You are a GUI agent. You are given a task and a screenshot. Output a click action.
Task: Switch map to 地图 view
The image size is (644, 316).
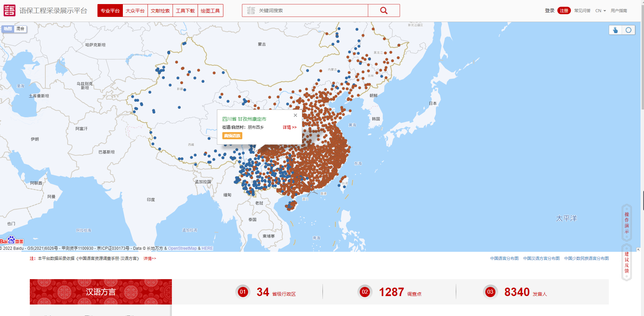8,29
